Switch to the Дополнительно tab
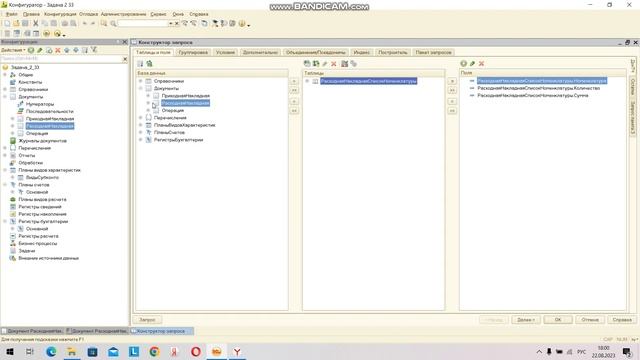640x360 pixels. coord(260,53)
